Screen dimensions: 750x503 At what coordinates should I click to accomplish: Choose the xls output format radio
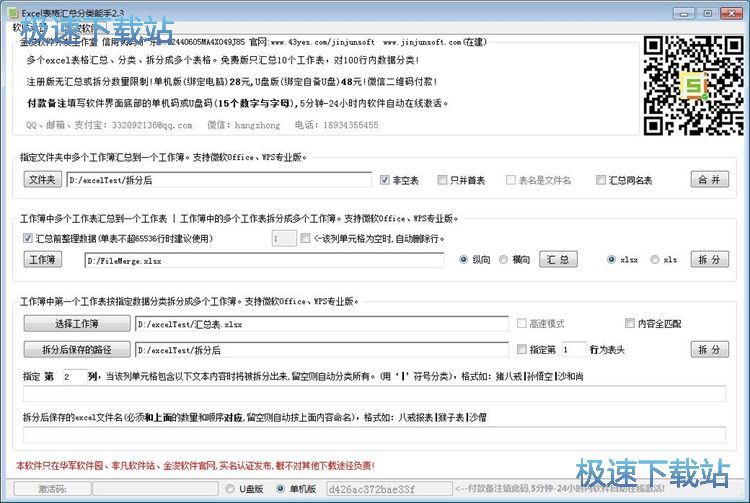pyautogui.click(x=654, y=260)
